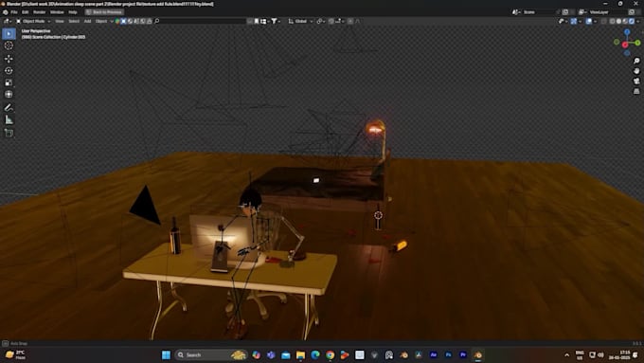Show hidden system tray icons

566,354
